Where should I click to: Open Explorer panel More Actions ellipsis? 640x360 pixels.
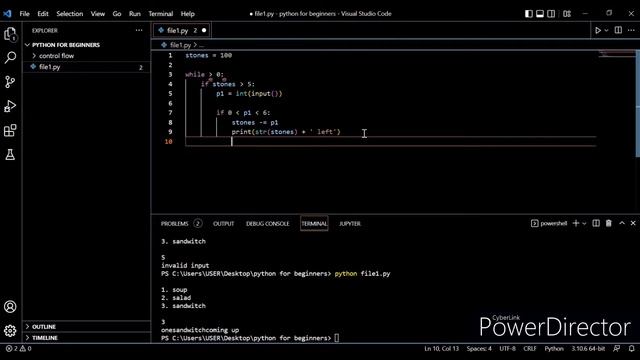139,30
